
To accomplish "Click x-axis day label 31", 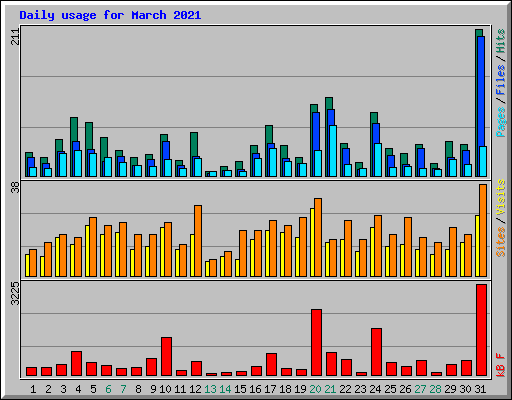I will click(480, 389).
